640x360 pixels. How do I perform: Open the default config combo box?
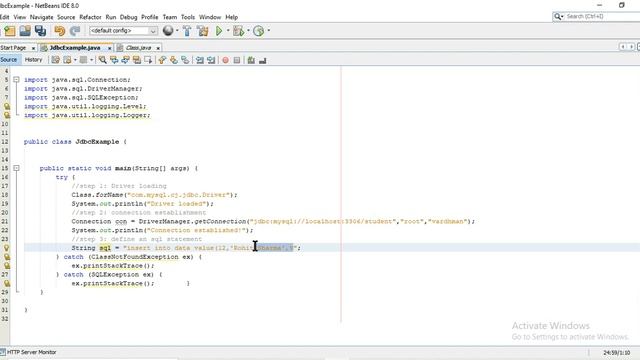pyautogui.click(x=123, y=31)
